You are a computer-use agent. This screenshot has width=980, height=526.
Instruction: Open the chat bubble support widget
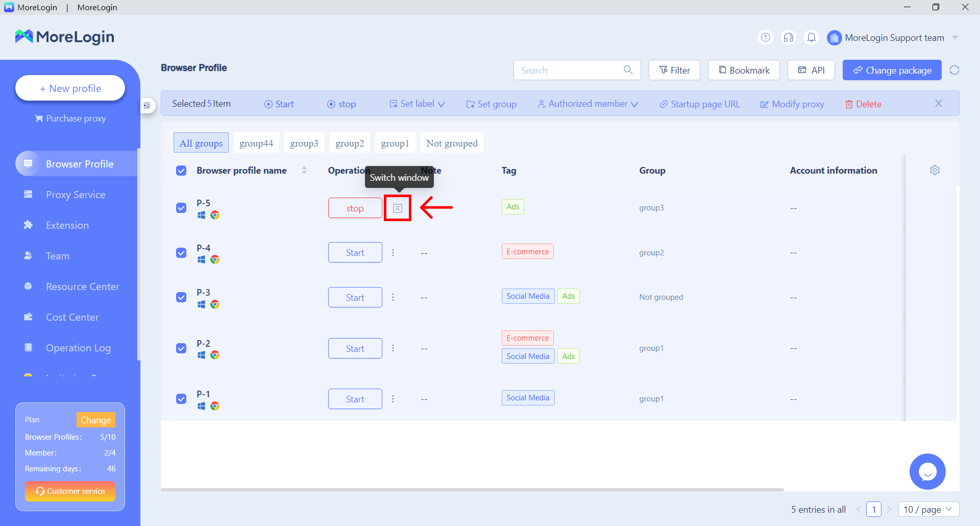click(x=927, y=471)
